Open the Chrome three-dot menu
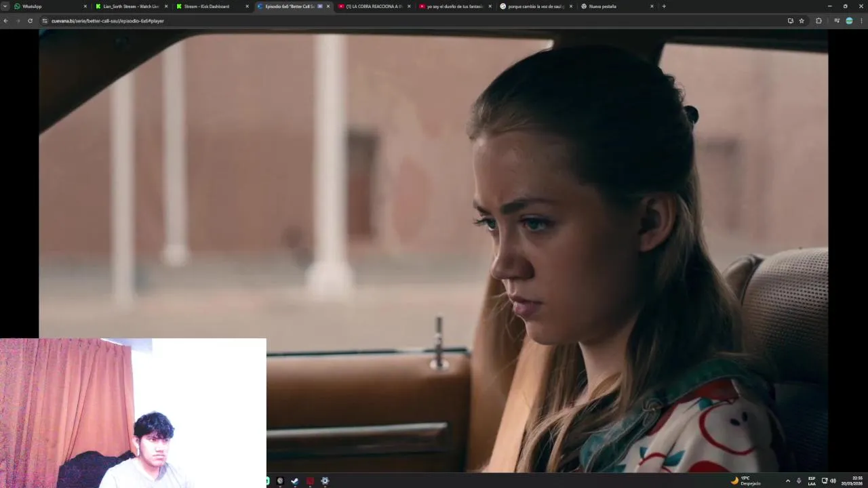This screenshot has height=488, width=868. pos(861,21)
